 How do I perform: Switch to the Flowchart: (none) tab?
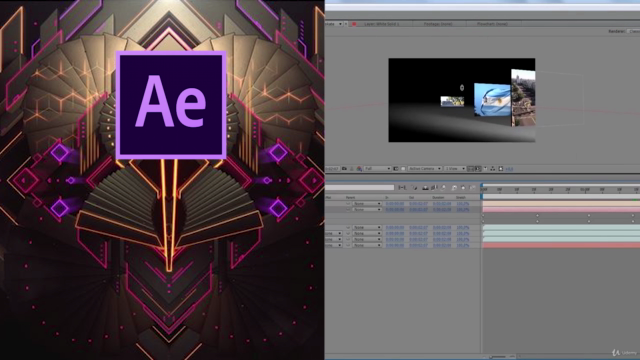point(492,24)
